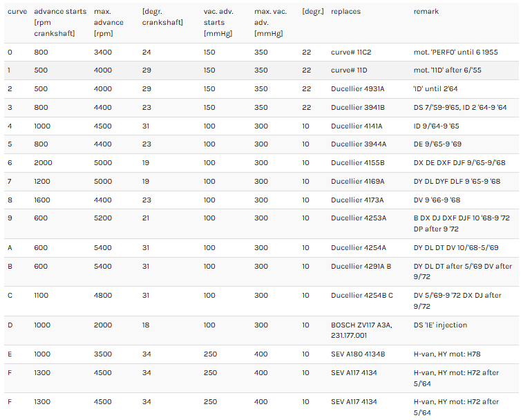Click the 'Ducellier 4254B C' cell

tap(362, 295)
